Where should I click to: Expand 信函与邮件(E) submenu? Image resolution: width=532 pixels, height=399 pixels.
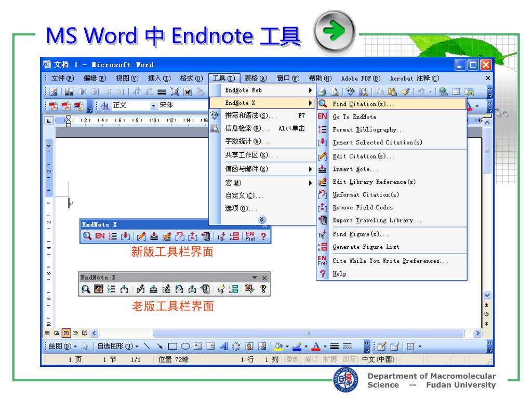coord(262,169)
